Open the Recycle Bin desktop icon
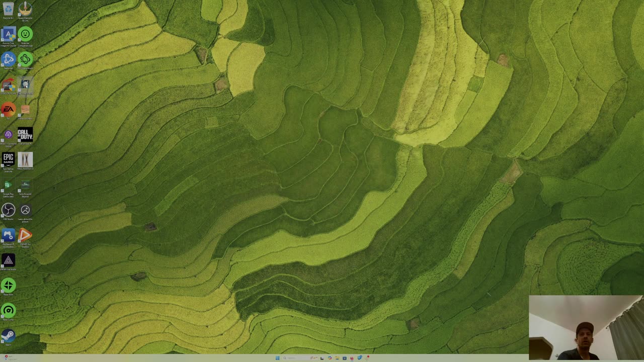Image resolution: width=644 pixels, height=362 pixels. [x=8, y=10]
